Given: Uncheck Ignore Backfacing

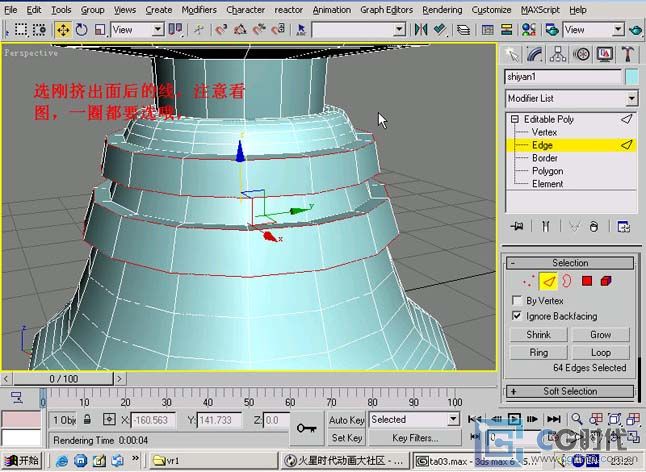Looking at the screenshot, I should coord(517,316).
